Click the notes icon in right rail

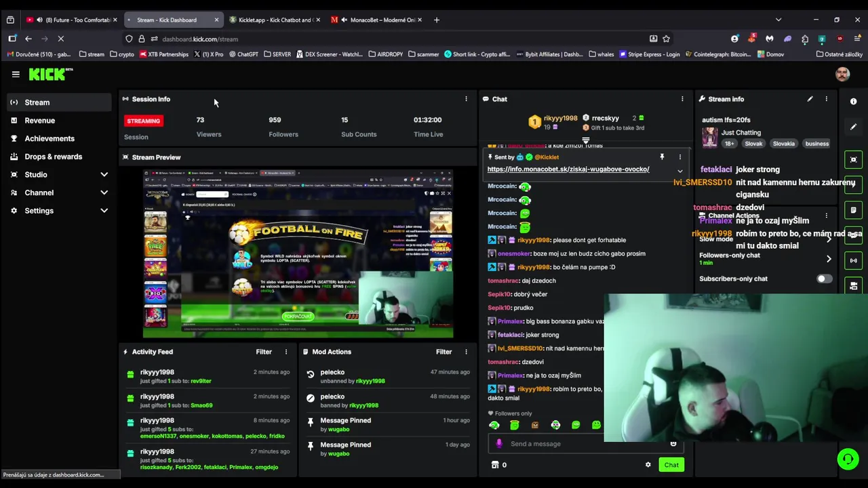(x=853, y=210)
